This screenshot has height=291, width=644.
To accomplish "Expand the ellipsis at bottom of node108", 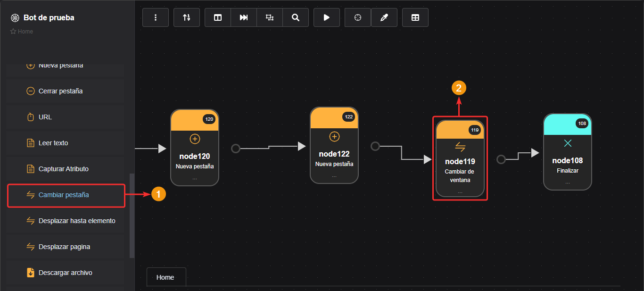I will pyautogui.click(x=568, y=182).
